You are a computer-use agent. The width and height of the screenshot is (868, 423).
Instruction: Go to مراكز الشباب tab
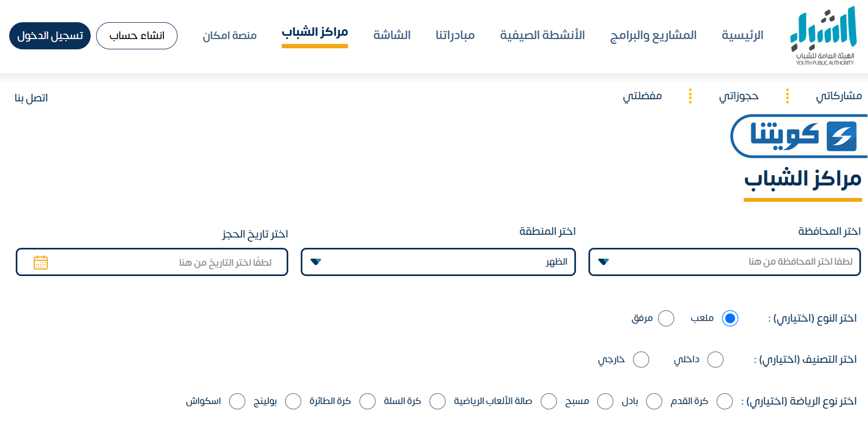(x=315, y=33)
